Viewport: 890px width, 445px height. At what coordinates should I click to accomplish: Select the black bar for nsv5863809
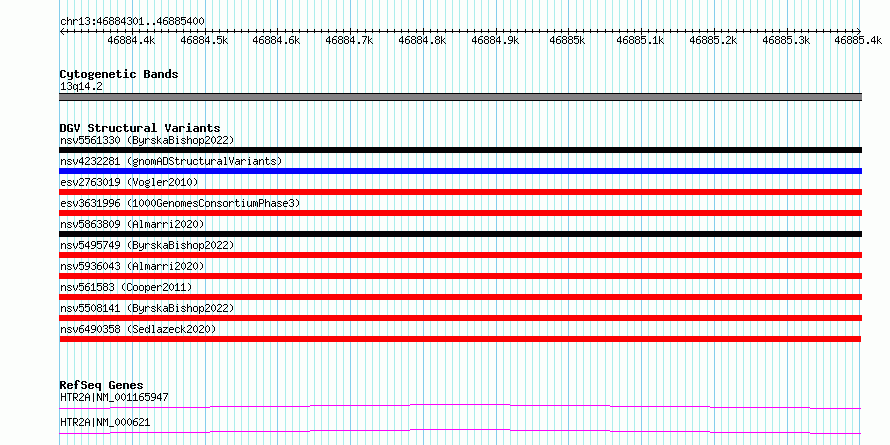(461, 234)
